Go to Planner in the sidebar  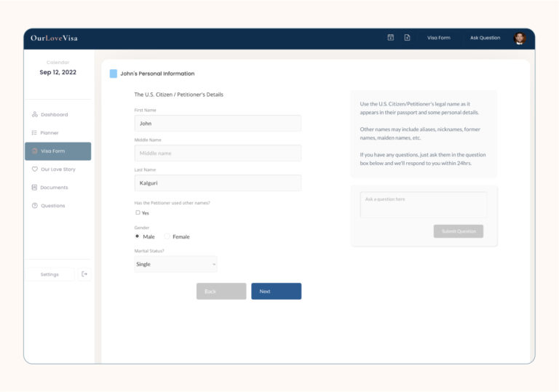pyautogui.click(x=49, y=133)
